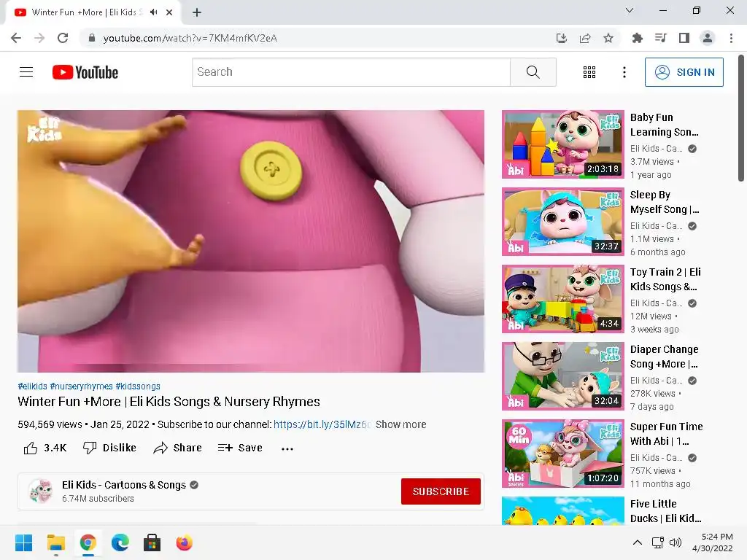The width and height of the screenshot is (747, 560).
Task: Open the media control icon in toolbar
Action: pyautogui.click(x=660, y=38)
